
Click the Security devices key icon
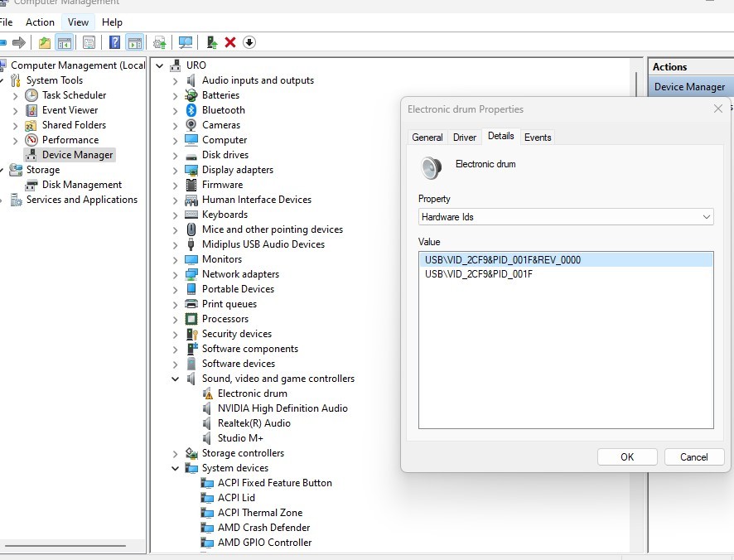[x=192, y=334]
